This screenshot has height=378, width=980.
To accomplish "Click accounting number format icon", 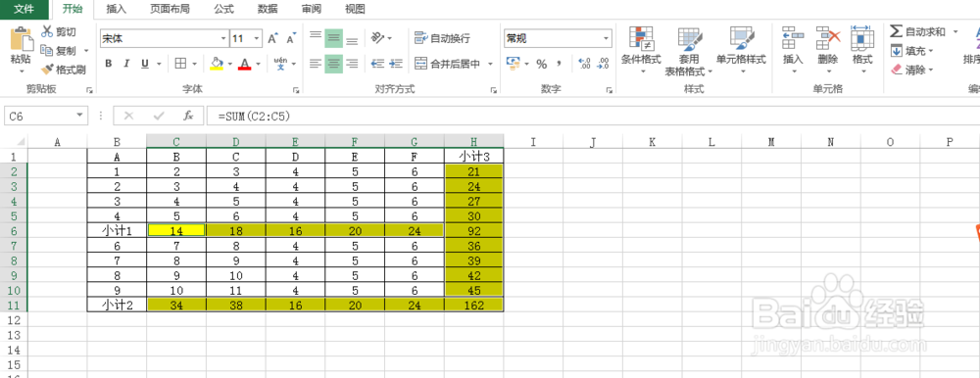I will (x=514, y=63).
